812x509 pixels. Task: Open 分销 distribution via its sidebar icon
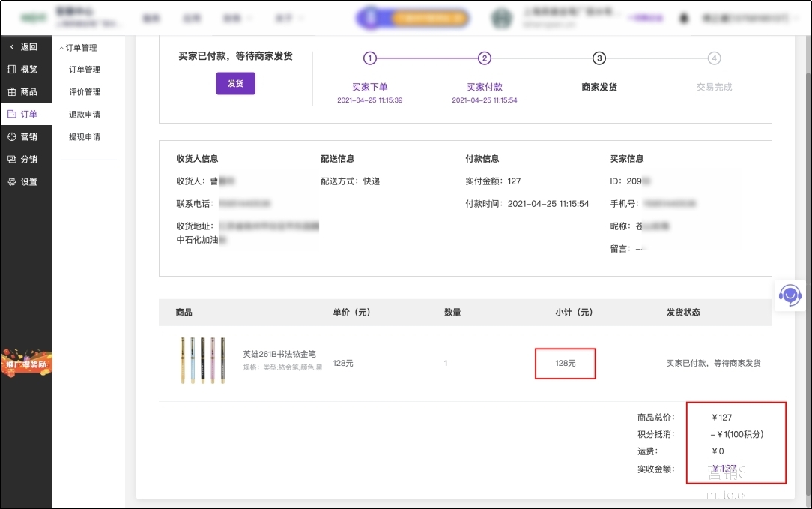(x=10, y=159)
